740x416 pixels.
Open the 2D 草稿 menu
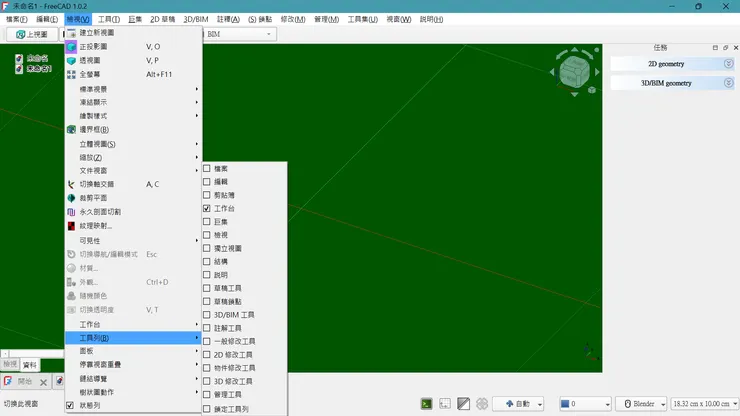tap(162, 19)
